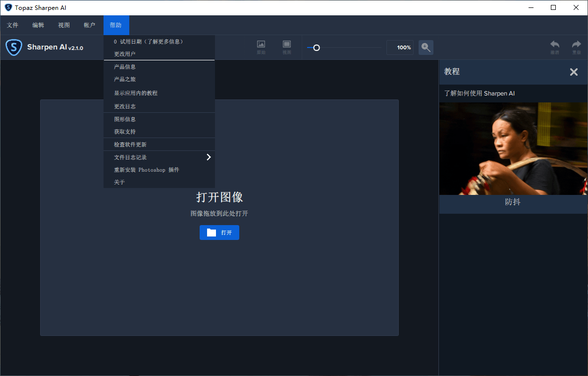
Task: Open 更改日志 from help menu
Action: (159, 106)
